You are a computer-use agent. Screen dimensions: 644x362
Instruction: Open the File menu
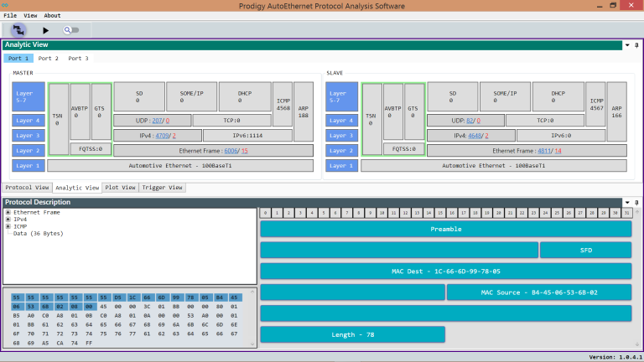[10, 16]
